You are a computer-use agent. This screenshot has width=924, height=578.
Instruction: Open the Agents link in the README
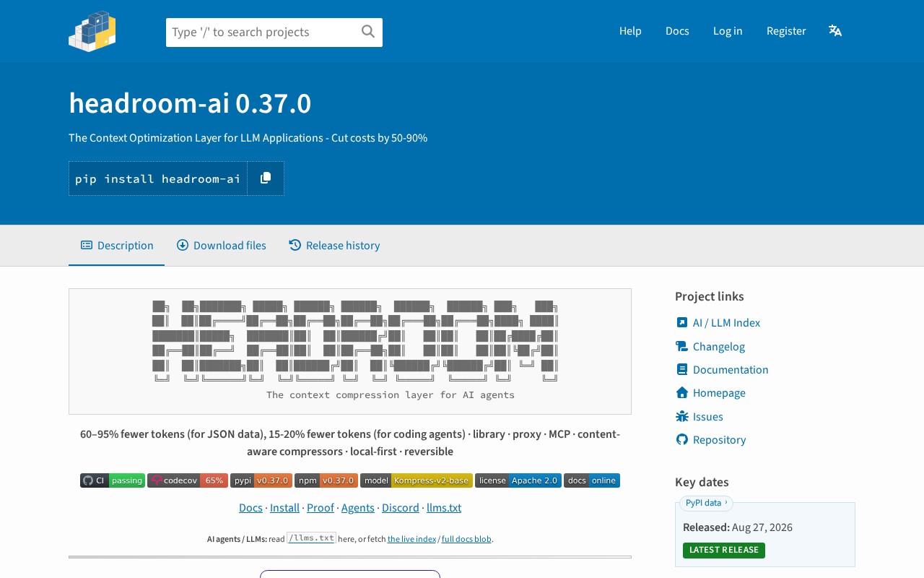[358, 508]
